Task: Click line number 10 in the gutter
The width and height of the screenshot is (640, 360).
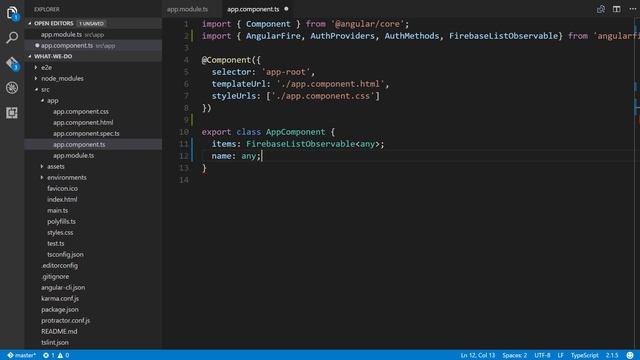Action: point(184,132)
